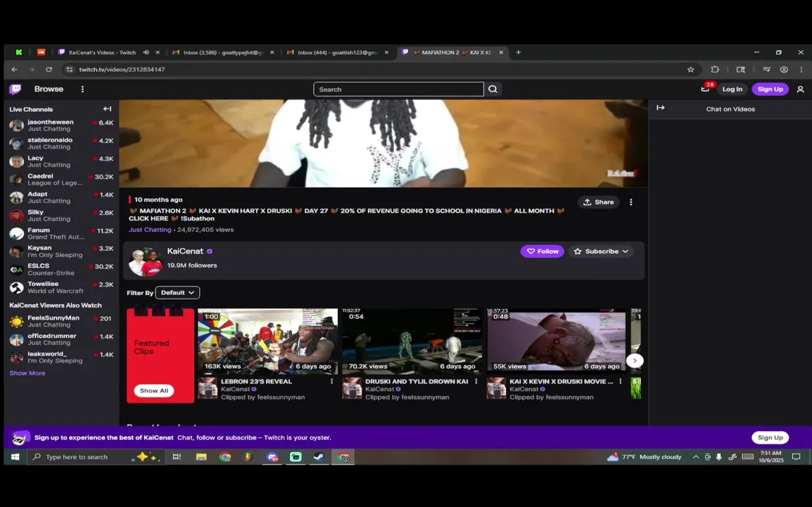Image resolution: width=812 pixels, height=507 pixels.
Task: Open options dots for DRUSKI AND TYLIL clip
Action: [x=476, y=382]
